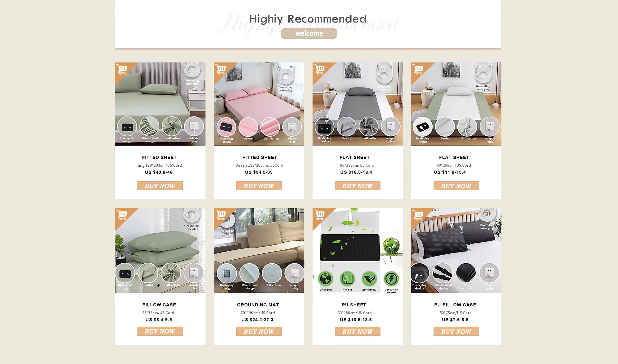Open the GROUNDING MAT product title
This screenshot has height=364, width=618.
[x=258, y=305]
